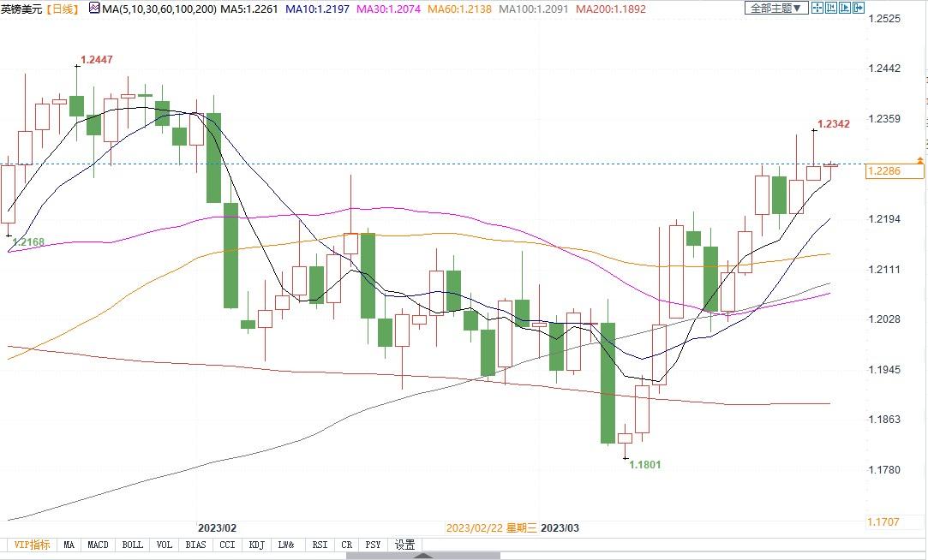This screenshot has height=560, width=928.
Task: Click the MA indicator icon before MA(5,10,30,60,100,200)
Action: pyautogui.click(x=94, y=9)
